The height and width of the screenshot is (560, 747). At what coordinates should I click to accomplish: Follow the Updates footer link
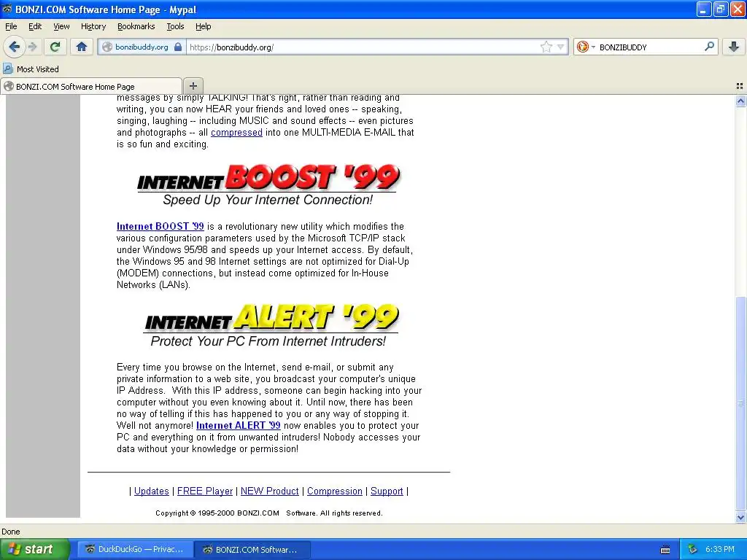coord(152,491)
